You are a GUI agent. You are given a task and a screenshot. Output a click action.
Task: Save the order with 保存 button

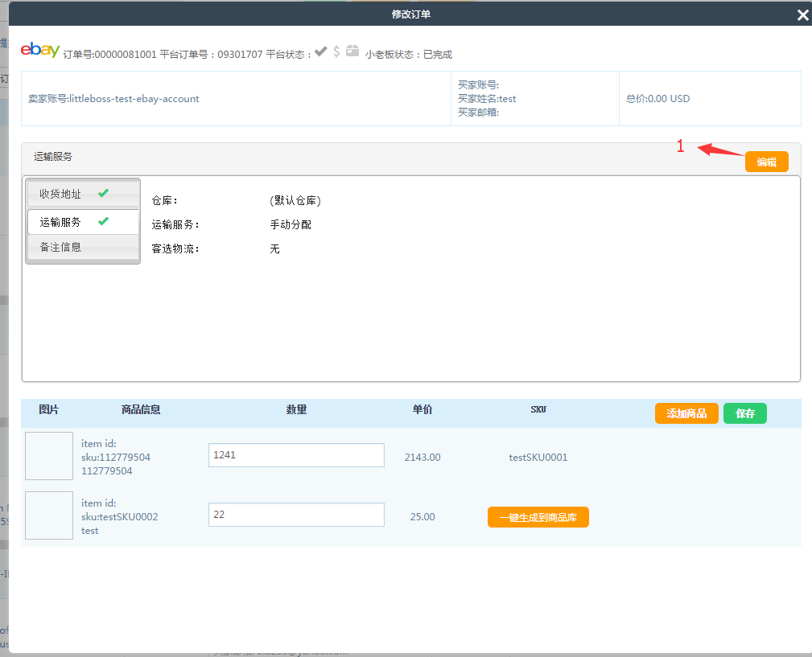tap(745, 413)
